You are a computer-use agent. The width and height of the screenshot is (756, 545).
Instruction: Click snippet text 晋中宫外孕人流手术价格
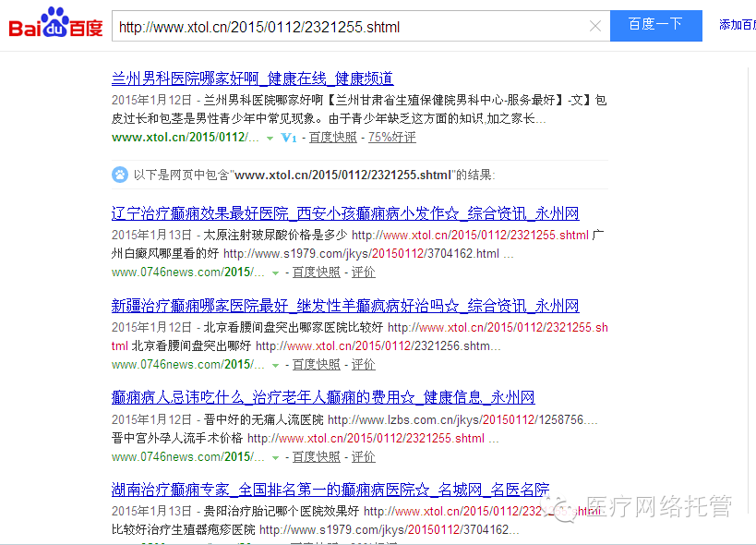pos(177,438)
